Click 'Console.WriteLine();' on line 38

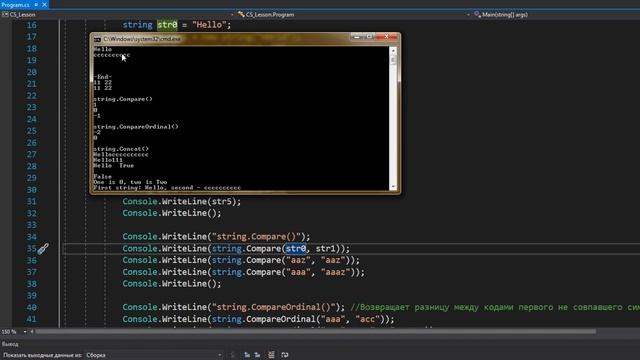coord(172,284)
